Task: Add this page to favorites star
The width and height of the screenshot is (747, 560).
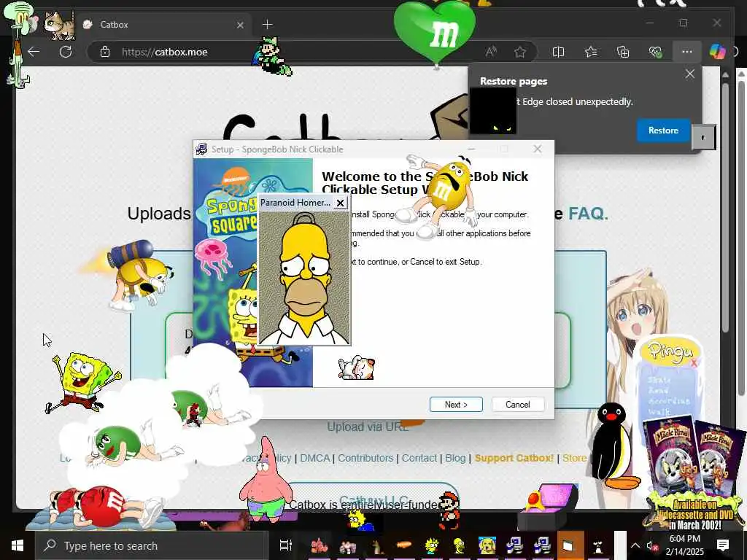Action: point(519,52)
